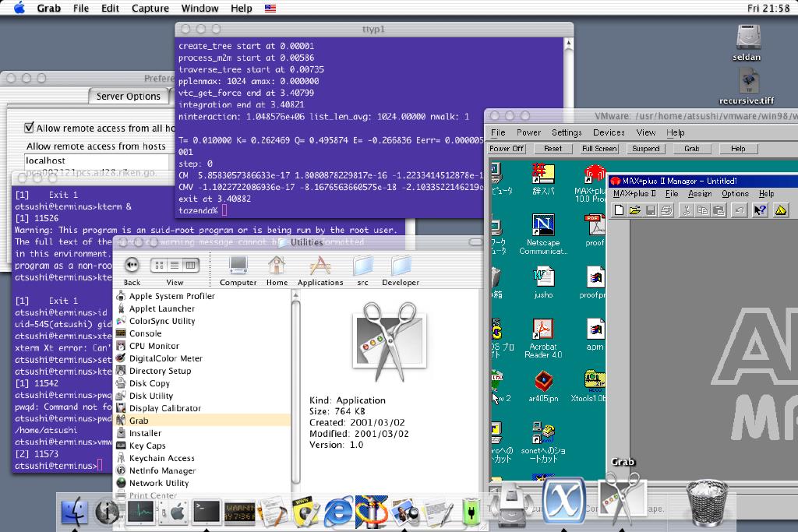This screenshot has height=532, width=798.
Task: Select DigitalColor Meter in the list
Action: click(x=203, y=358)
